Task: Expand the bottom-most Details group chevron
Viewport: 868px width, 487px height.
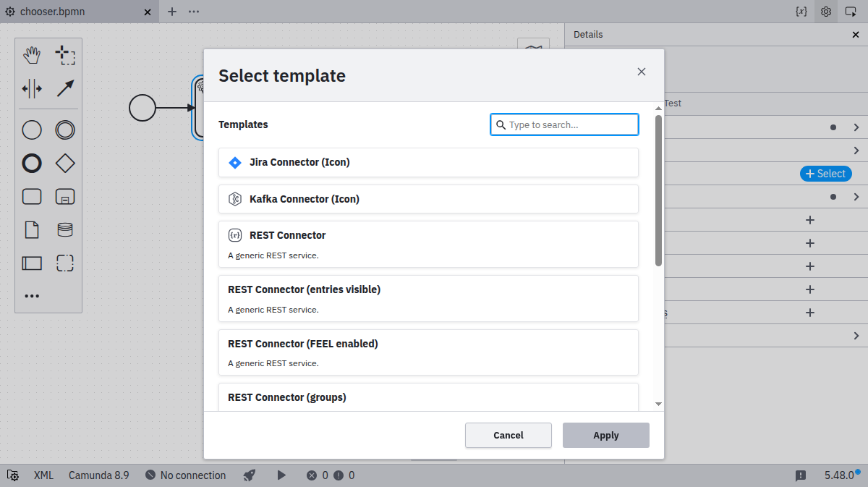Action: (856, 336)
